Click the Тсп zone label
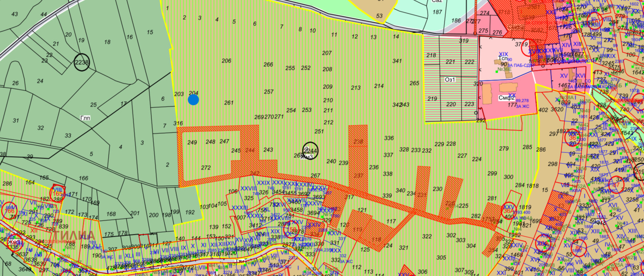Image resolution: width=644 pixels, height=276 pixels. [503, 58]
